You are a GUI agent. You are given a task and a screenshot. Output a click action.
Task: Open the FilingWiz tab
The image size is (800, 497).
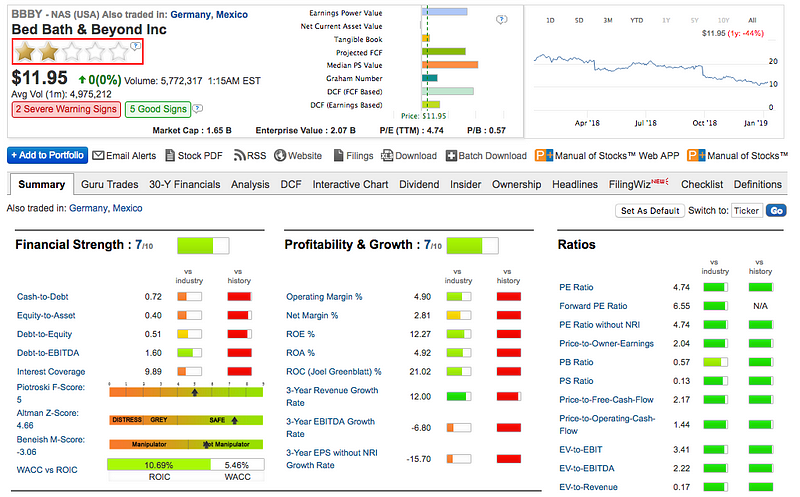638,184
